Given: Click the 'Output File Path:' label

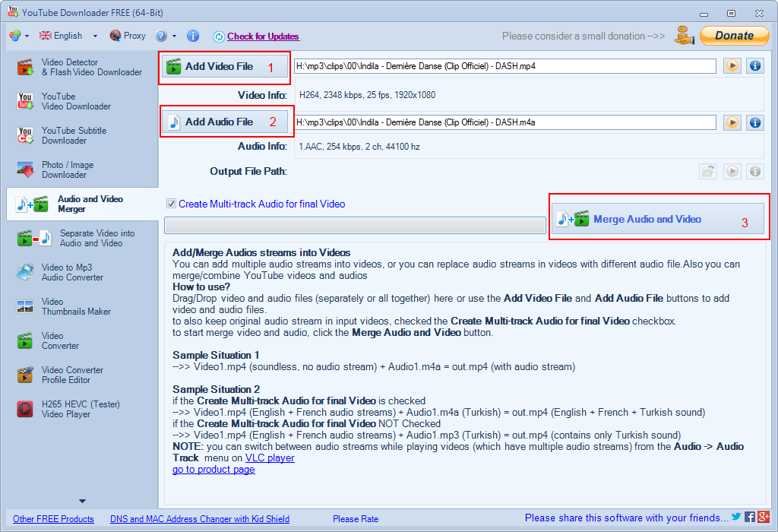Looking at the screenshot, I should click(248, 171).
